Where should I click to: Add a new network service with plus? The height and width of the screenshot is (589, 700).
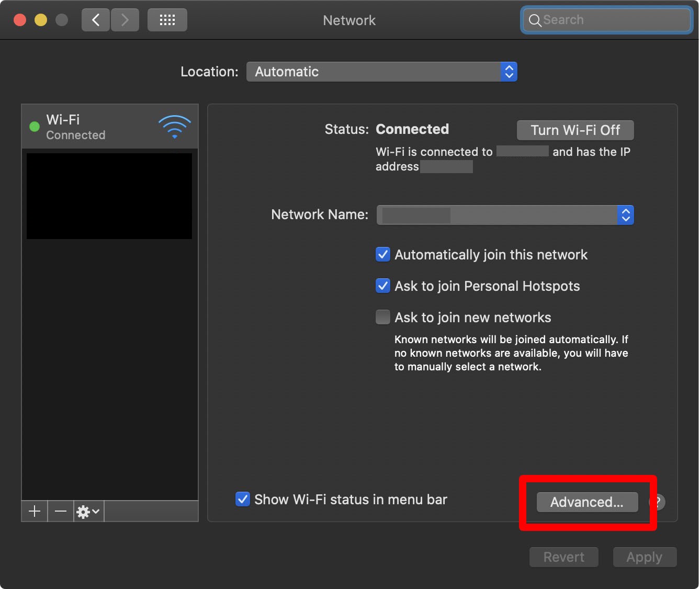pyautogui.click(x=35, y=511)
